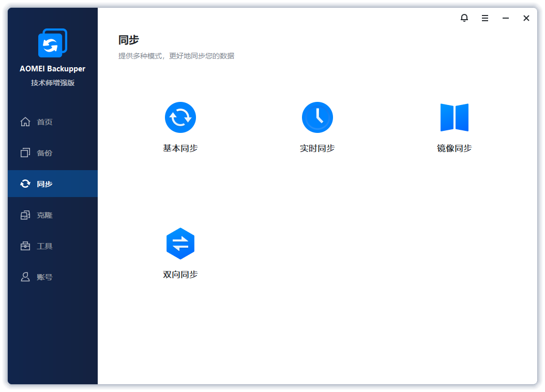The image size is (545, 392).
Task: Click the 实时同步 text label
Action: (x=317, y=148)
